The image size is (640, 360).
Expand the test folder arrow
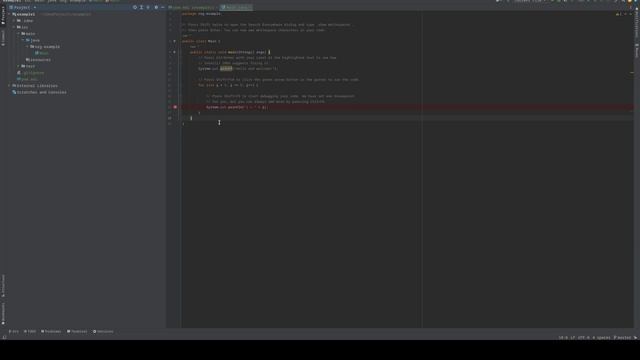click(x=18, y=66)
